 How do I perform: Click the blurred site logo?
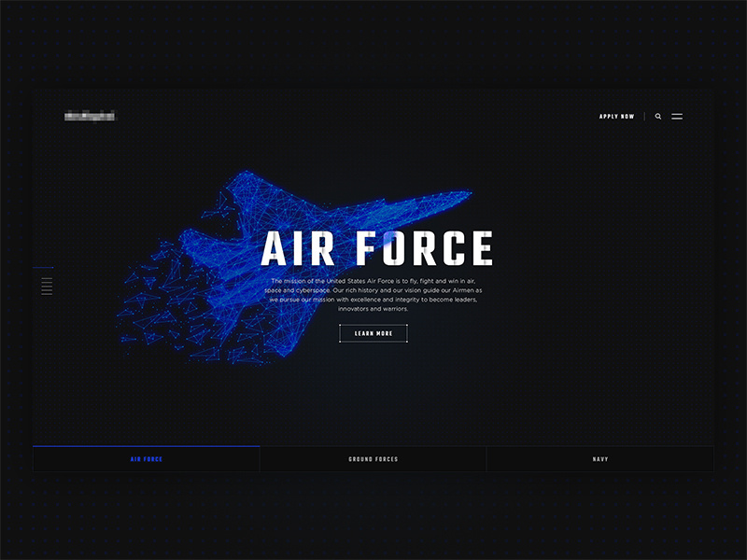(90, 116)
